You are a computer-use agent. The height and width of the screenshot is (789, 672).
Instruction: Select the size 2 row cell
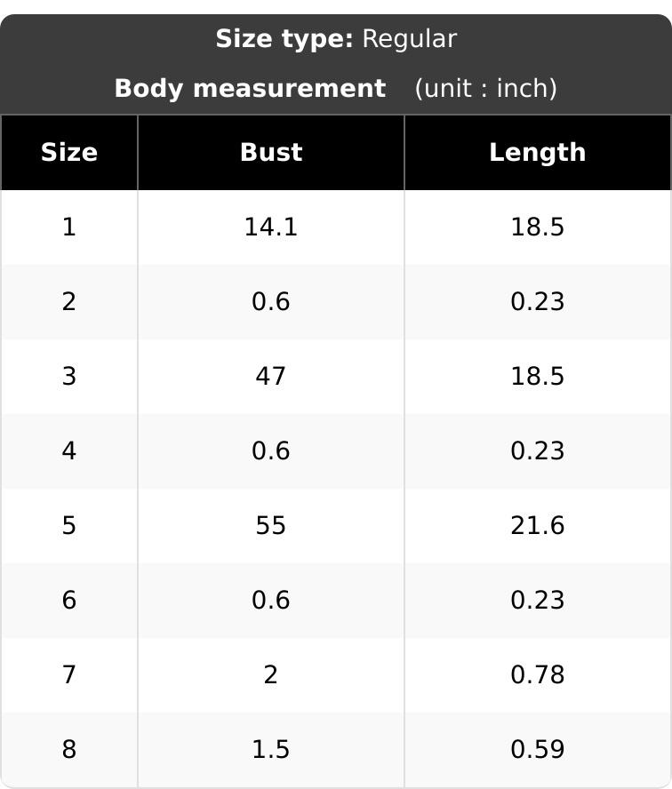pyautogui.click(x=69, y=302)
